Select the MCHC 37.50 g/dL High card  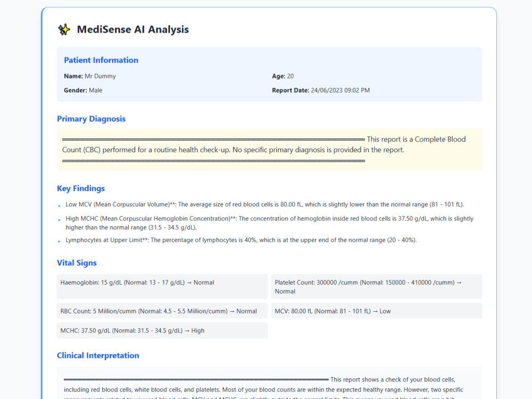pos(162,330)
